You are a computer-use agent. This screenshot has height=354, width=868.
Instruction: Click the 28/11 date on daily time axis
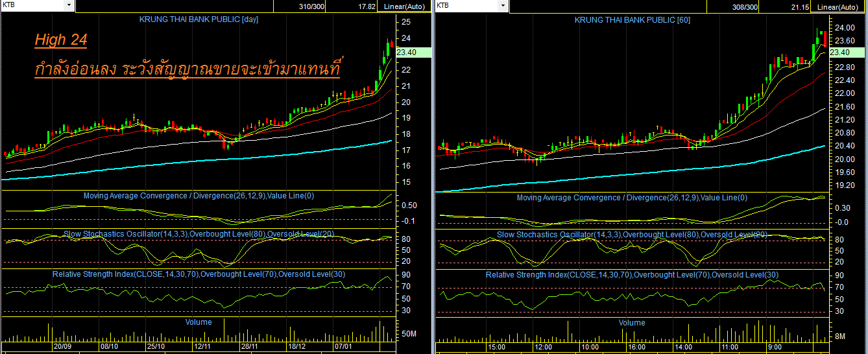tap(250, 347)
